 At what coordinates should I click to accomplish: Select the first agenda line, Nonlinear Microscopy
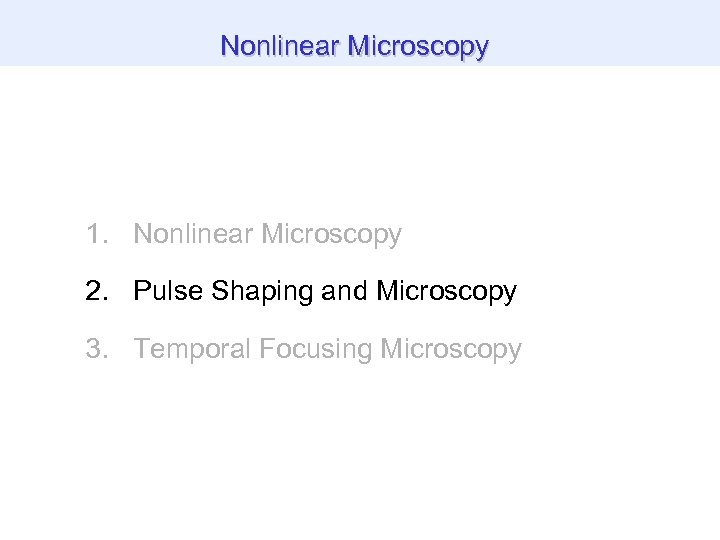pyautogui.click(x=267, y=235)
